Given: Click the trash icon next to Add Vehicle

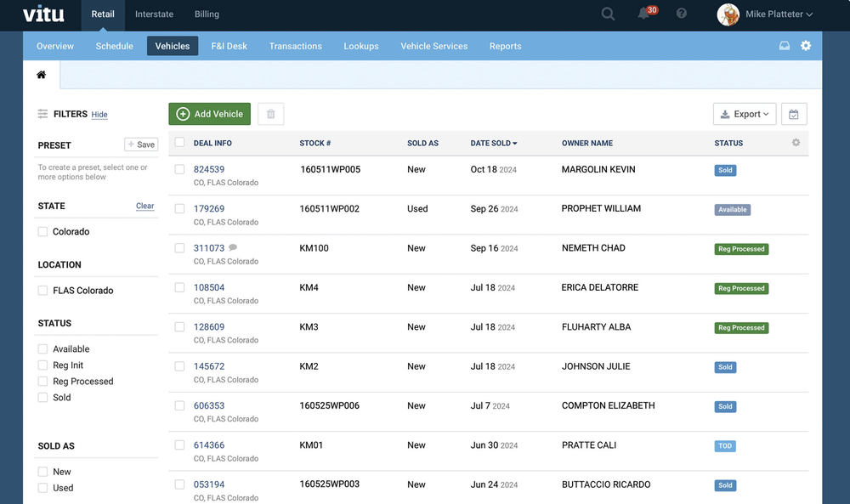Looking at the screenshot, I should click(x=270, y=113).
